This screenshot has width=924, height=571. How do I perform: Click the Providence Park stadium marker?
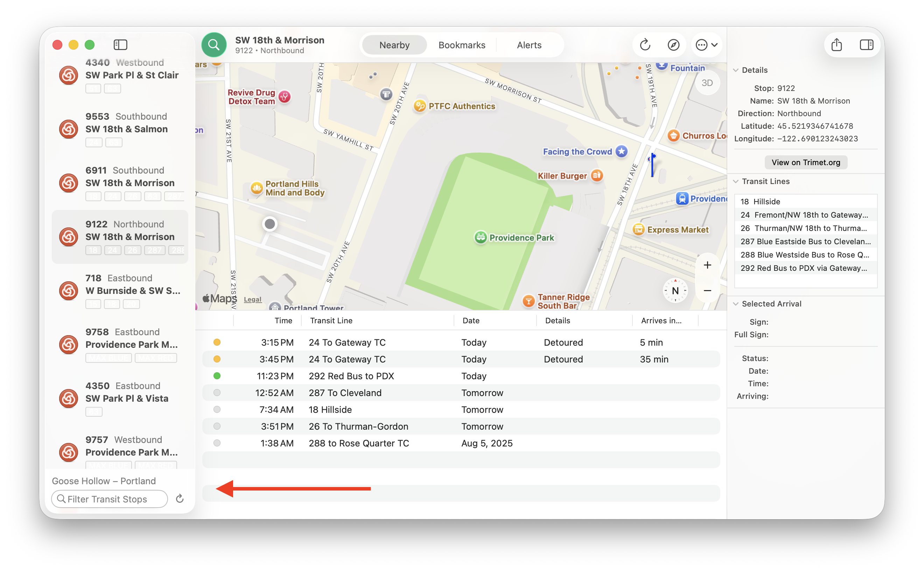[480, 238]
